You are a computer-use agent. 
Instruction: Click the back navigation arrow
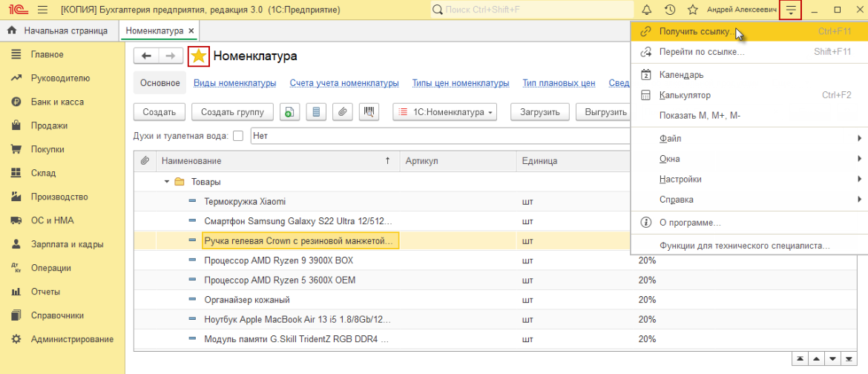pos(146,56)
